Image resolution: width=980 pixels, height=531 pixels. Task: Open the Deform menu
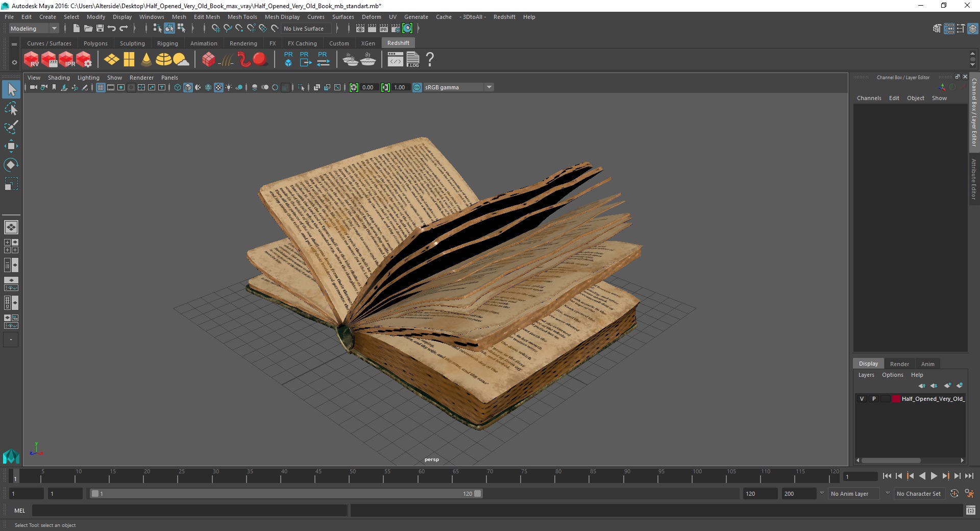[371, 17]
